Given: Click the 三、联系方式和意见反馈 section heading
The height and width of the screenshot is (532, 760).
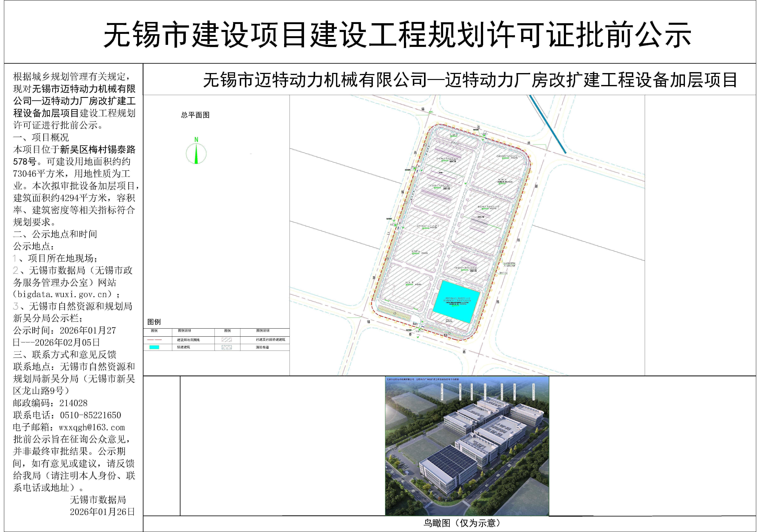Looking at the screenshot, I should tap(65, 355).
